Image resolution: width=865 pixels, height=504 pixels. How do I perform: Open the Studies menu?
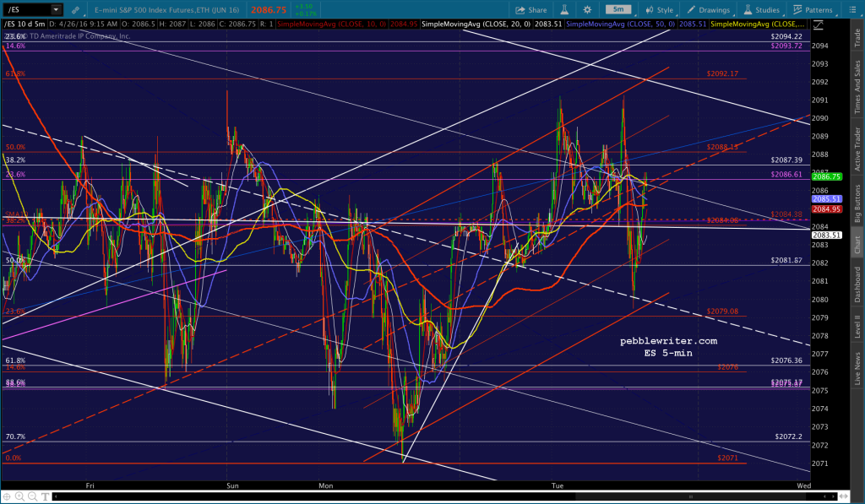click(x=761, y=10)
